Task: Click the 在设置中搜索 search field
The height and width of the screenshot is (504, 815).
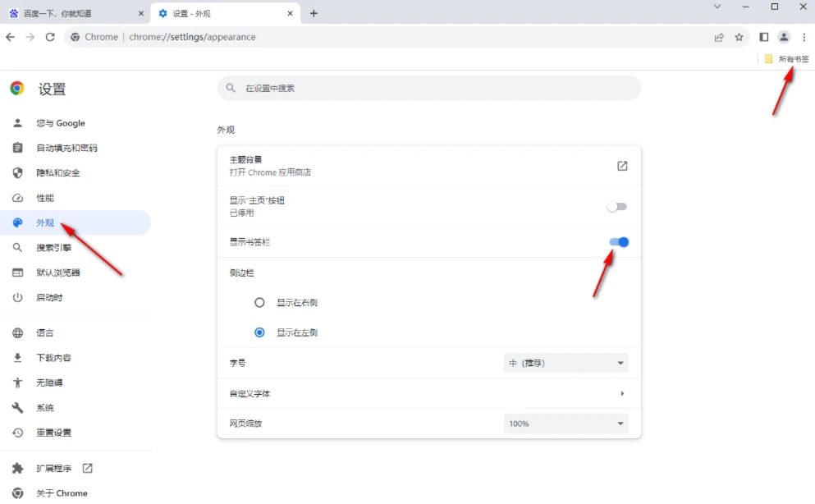Action: click(427, 88)
